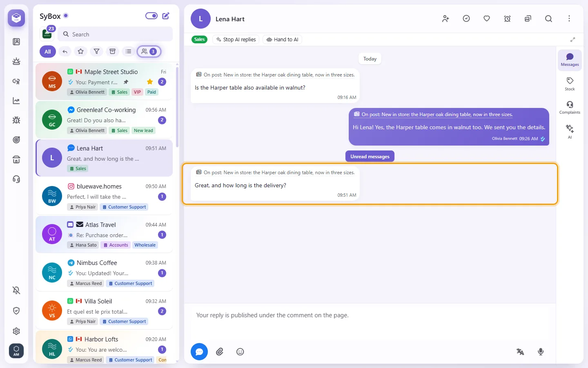This screenshot has width=588, height=368.
Task: Toggle the team conversations filter with 3
Action: coord(149,52)
